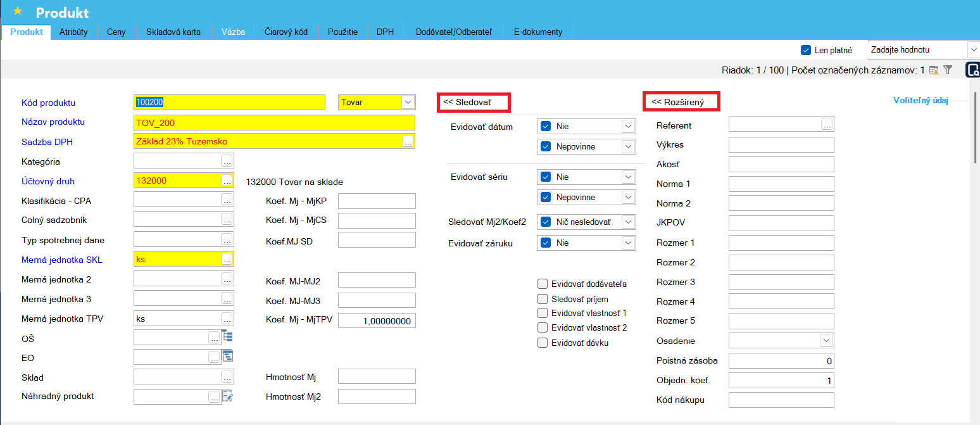
Task: Click the table warning icon near record count
Action: [x=934, y=70]
